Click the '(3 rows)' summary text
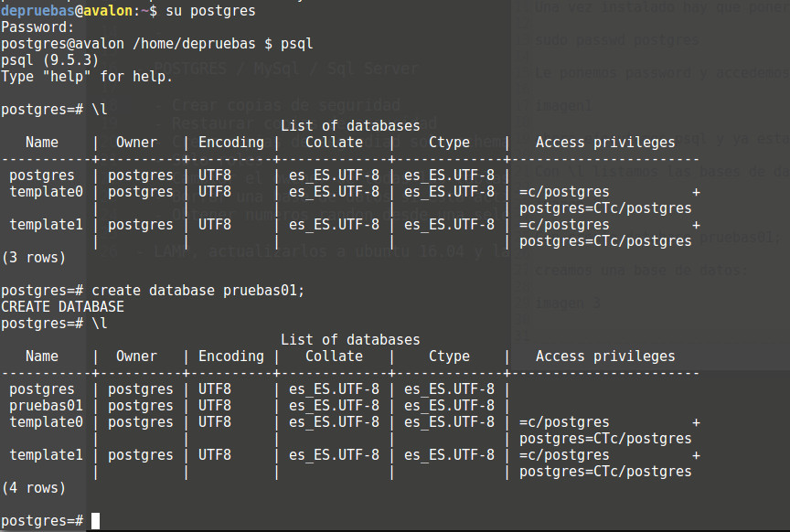 pos(34,258)
